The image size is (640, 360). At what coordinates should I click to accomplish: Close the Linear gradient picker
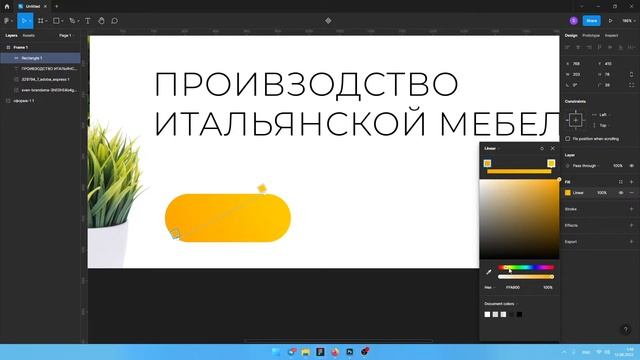coord(553,149)
